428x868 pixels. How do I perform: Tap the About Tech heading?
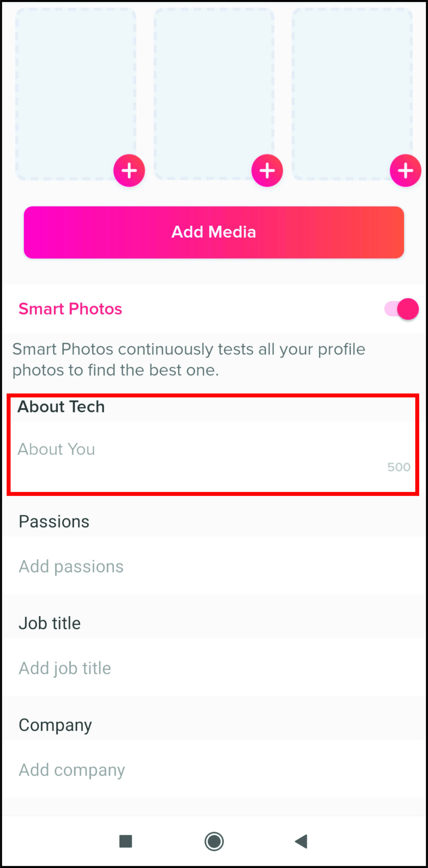(x=61, y=407)
